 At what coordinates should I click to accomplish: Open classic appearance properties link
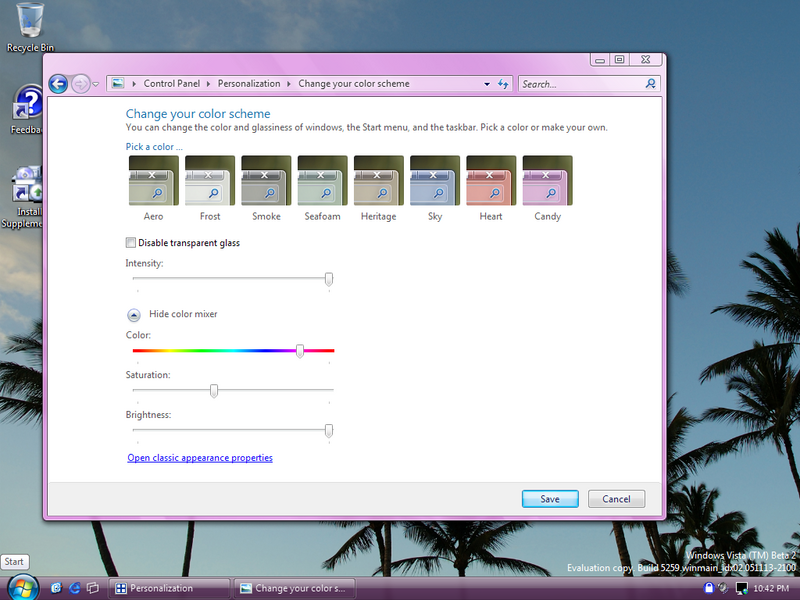[x=200, y=458]
